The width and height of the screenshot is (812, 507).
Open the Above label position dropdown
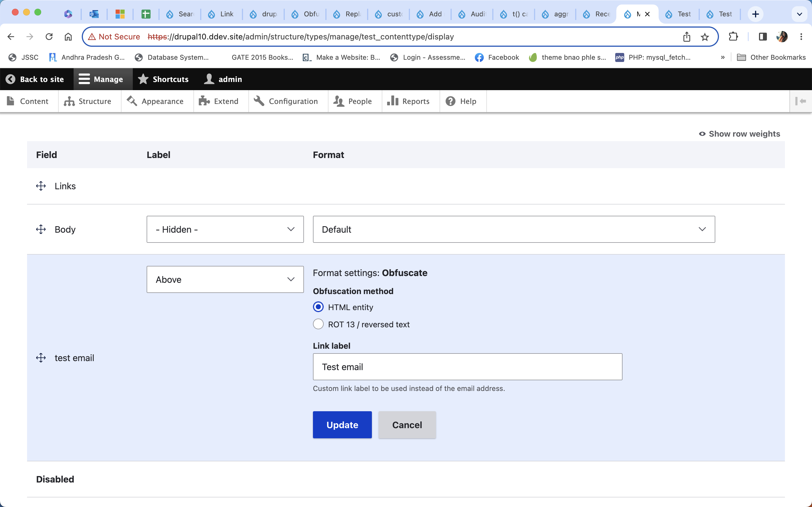225,279
